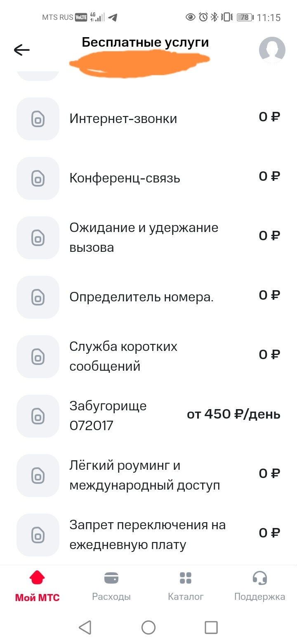Go to the Каталог tab
This screenshot has width=297, height=644.
click(x=186, y=586)
